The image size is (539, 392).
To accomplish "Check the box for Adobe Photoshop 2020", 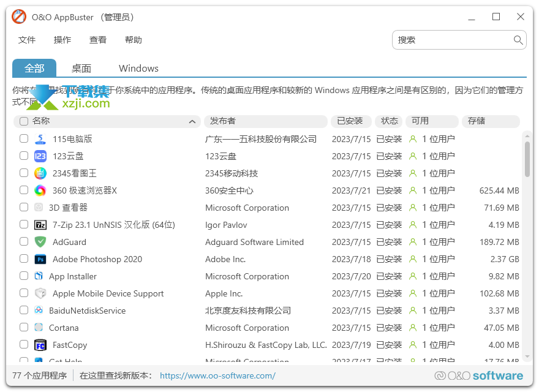I will (24, 258).
